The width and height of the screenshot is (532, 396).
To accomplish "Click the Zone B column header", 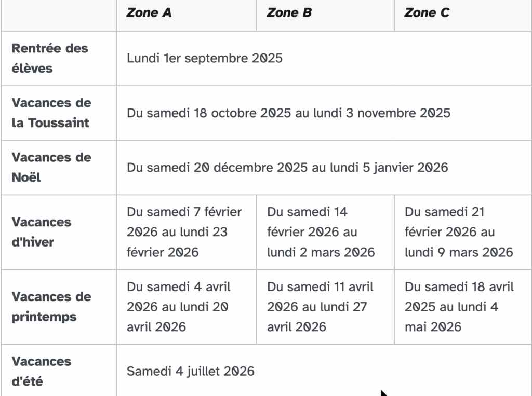I will pyautogui.click(x=289, y=13).
